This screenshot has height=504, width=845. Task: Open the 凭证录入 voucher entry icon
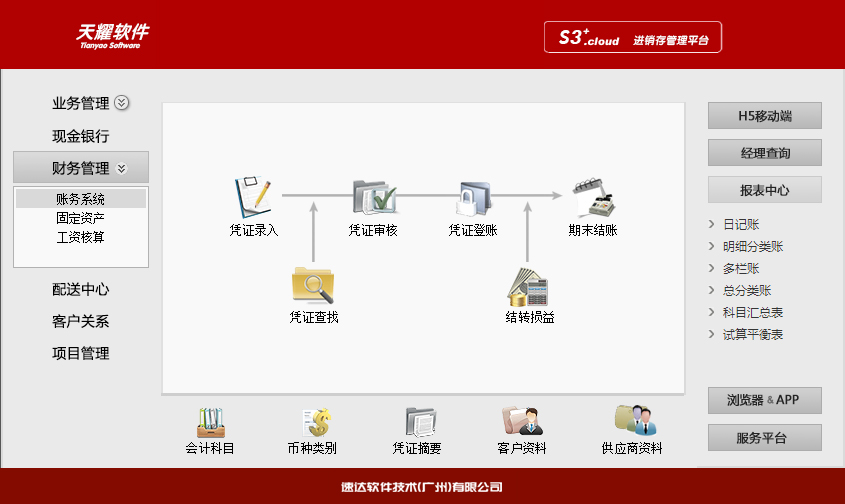coord(253,197)
